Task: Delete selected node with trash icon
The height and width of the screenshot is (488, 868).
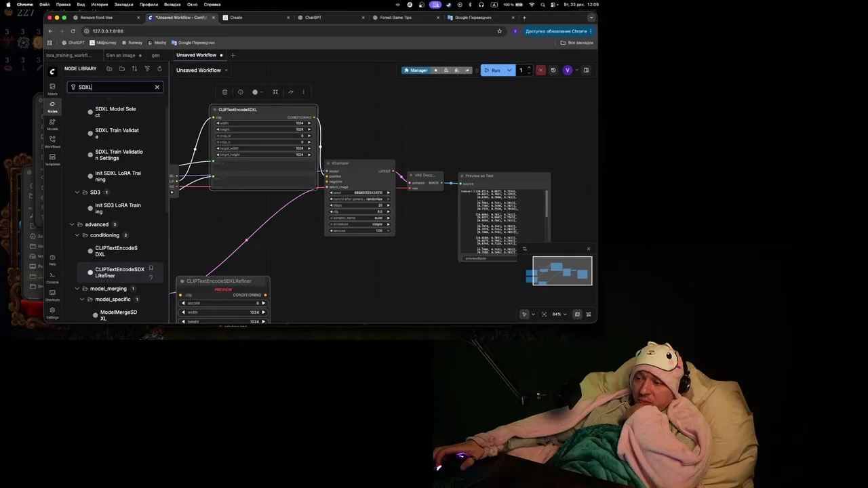Action: pos(225,92)
